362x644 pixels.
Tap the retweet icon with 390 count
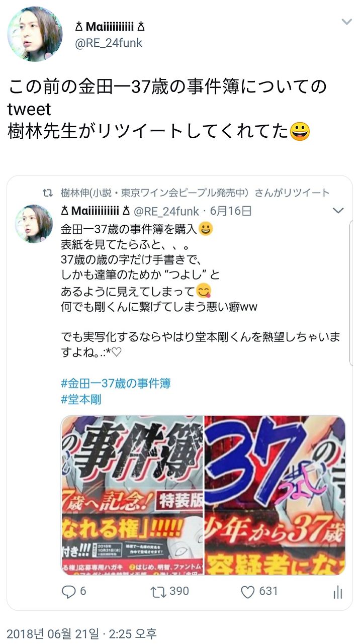coord(158,591)
